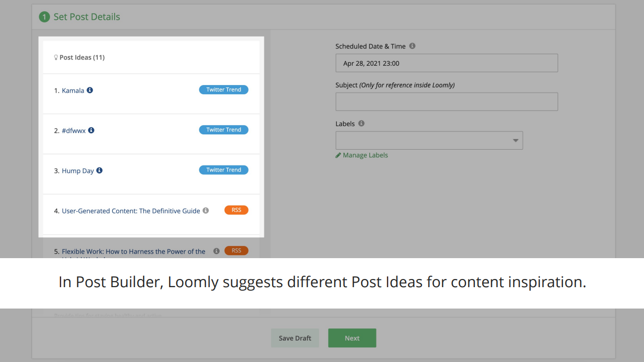Click info icon beside Scheduled Date & Time
Image resolution: width=644 pixels, height=362 pixels.
click(x=412, y=46)
